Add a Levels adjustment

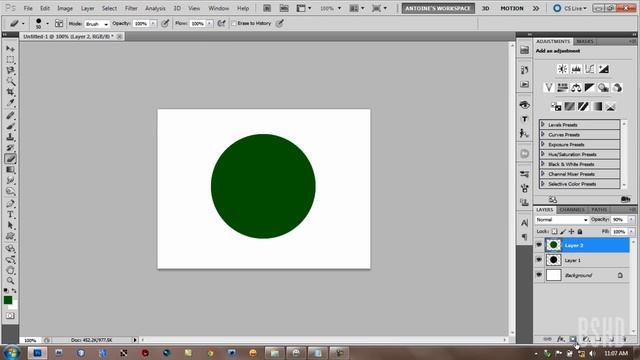point(576,69)
